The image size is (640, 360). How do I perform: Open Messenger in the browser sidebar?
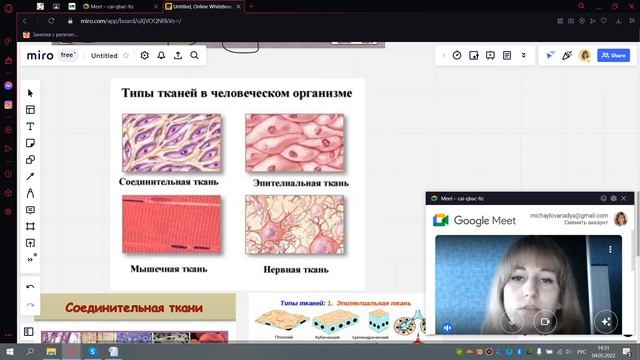tap(8, 86)
